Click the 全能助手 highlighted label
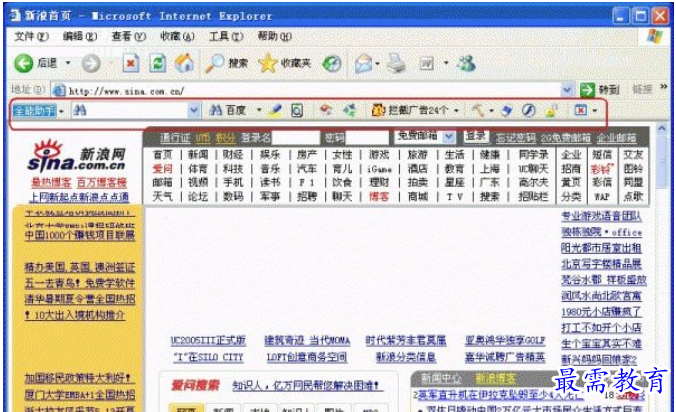 [x=34, y=111]
